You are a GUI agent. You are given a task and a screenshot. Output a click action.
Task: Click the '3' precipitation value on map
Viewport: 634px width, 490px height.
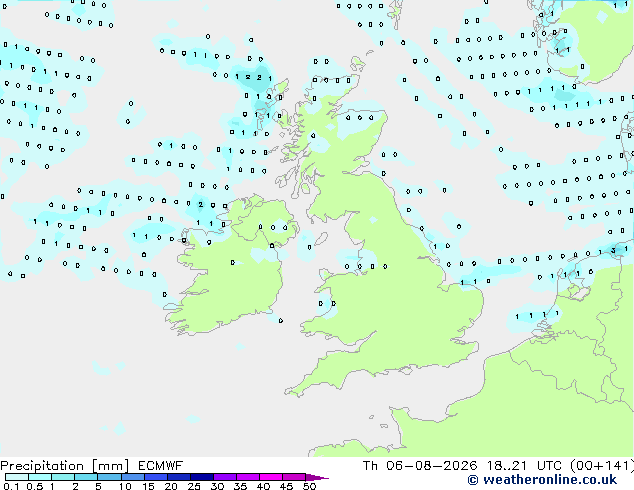613,250
